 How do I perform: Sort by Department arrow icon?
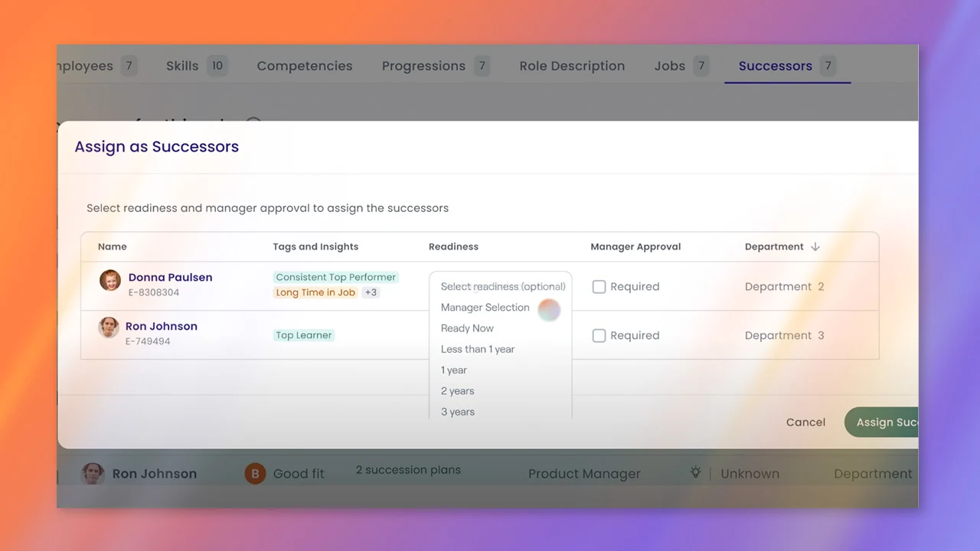[815, 246]
